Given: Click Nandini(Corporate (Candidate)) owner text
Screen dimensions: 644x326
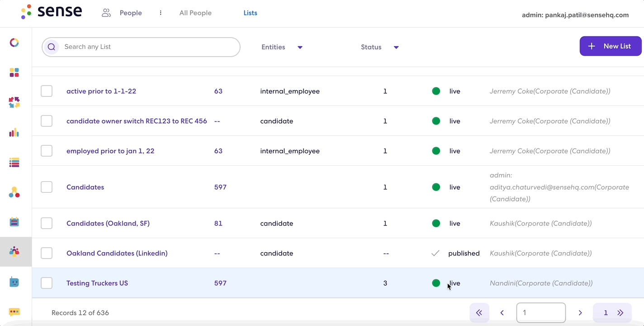Looking at the screenshot, I should tap(541, 283).
